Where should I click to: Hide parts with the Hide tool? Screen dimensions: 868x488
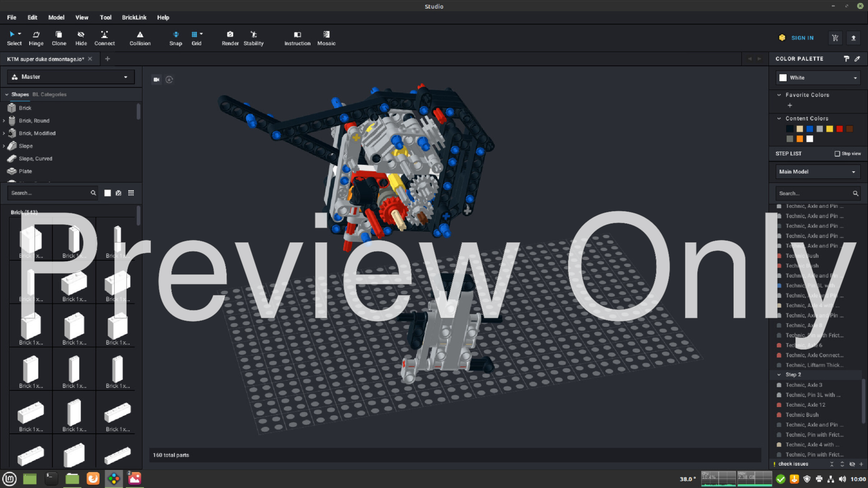coord(81,38)
